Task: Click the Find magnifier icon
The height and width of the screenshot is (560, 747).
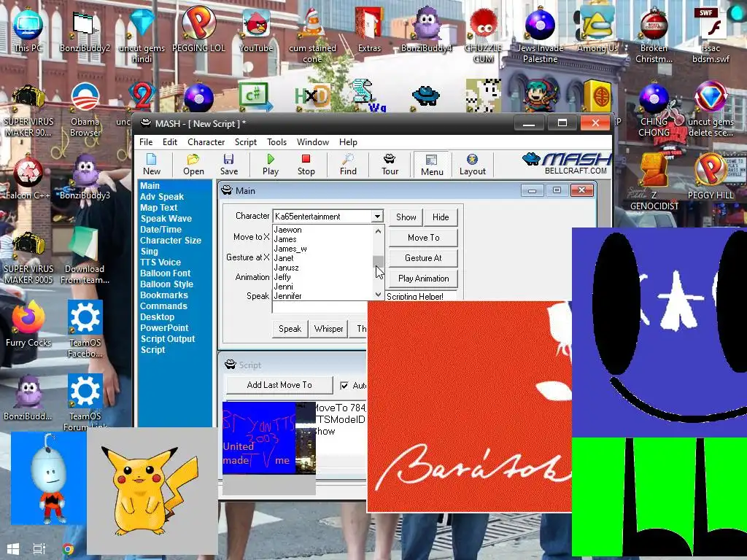Action: tap(348, 164)
